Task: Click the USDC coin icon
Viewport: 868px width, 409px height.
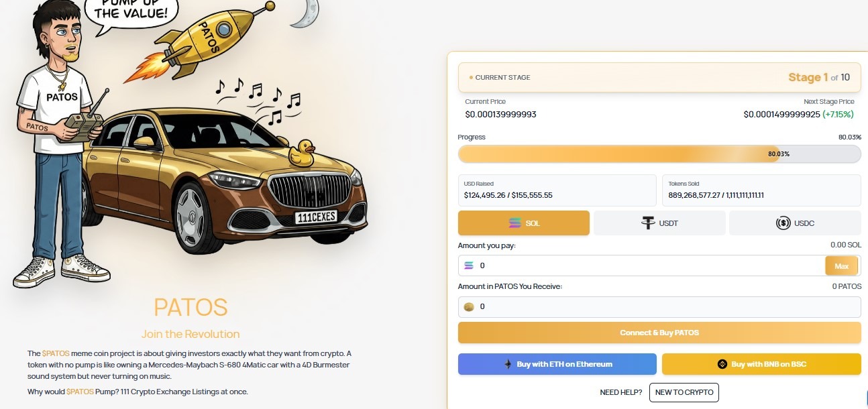Action: coord(783,223)
